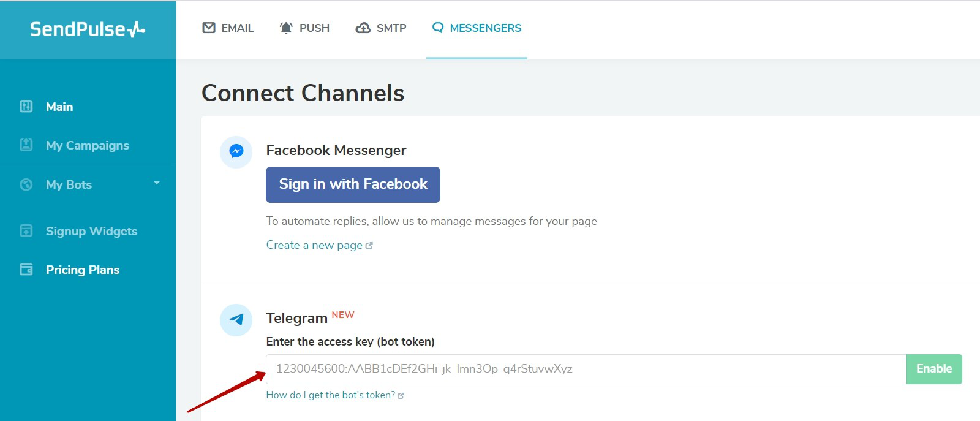980x421 pixels.
Task: Click the SendPulse logo
Action: pyautogui.click(x=88, y=29)
